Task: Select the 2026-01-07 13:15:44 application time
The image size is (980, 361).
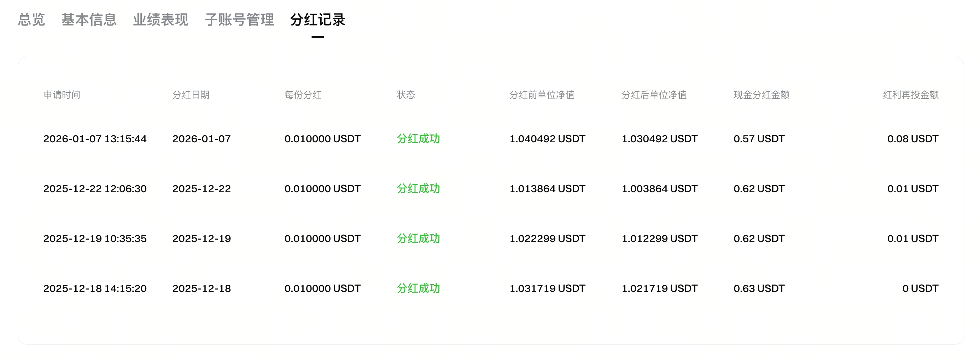Action: [x=95, y=139]
